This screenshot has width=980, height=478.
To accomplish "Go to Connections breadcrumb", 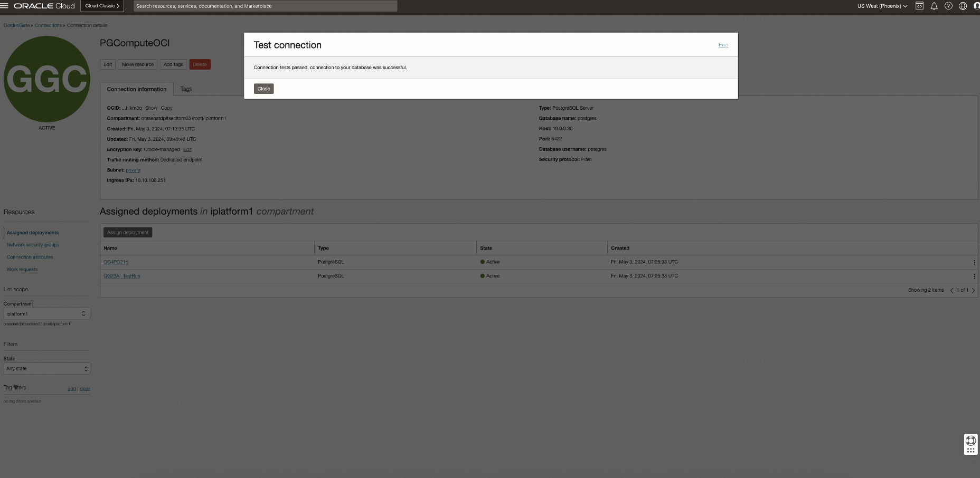I will click(x=48, y=25).
